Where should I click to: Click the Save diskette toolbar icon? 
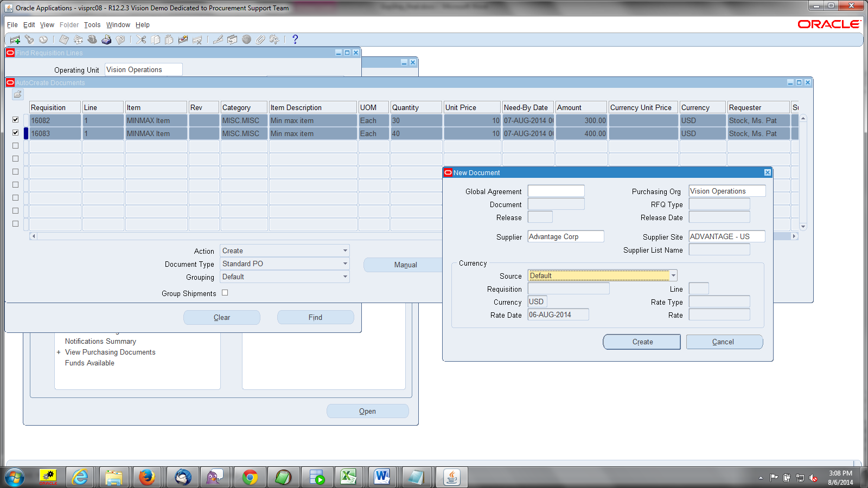[x=64, y=40]
